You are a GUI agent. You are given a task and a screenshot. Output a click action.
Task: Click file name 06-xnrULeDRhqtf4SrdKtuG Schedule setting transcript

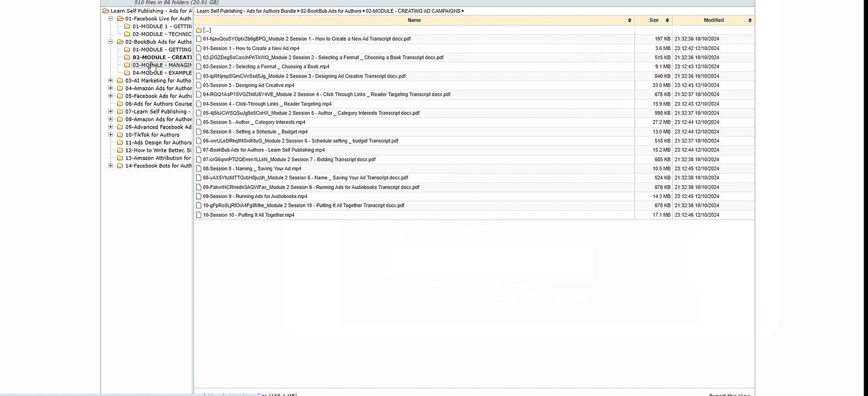click(x=300, y=141)
